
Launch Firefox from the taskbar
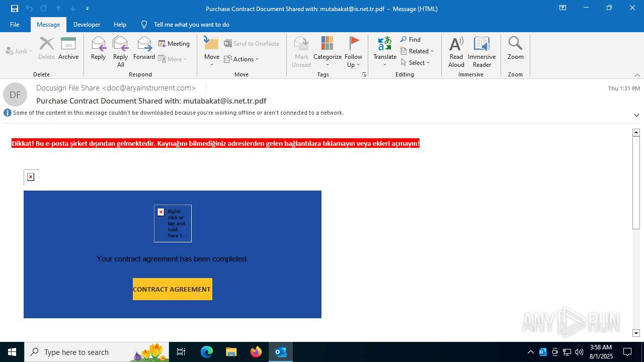click(x=256, y=352)
